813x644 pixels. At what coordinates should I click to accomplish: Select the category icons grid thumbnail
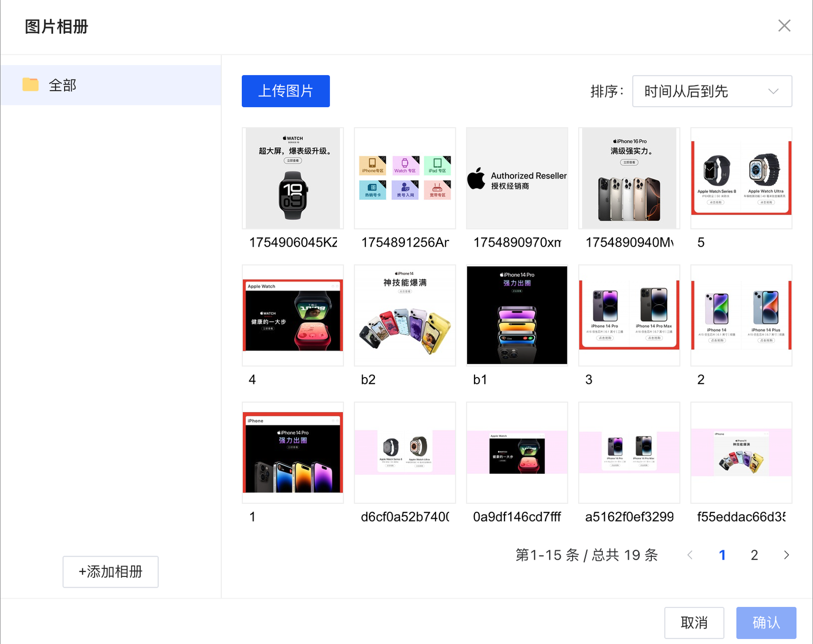405,178
